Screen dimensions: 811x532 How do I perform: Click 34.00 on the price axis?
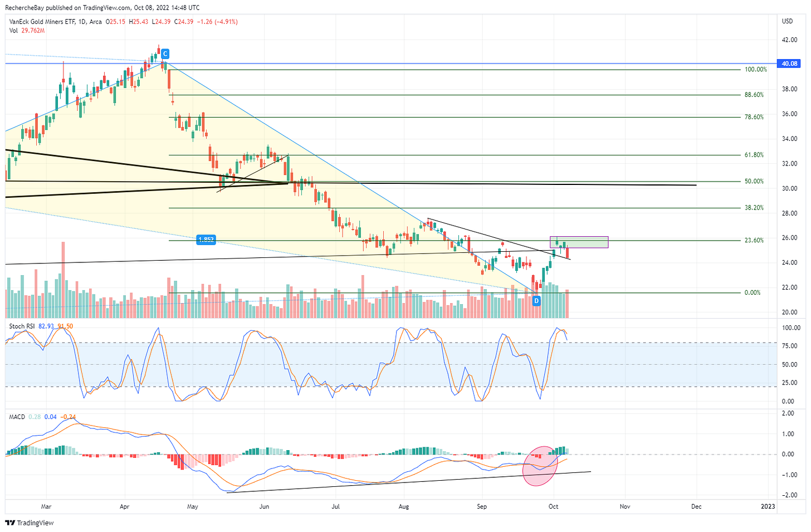[x=789, y=139]
